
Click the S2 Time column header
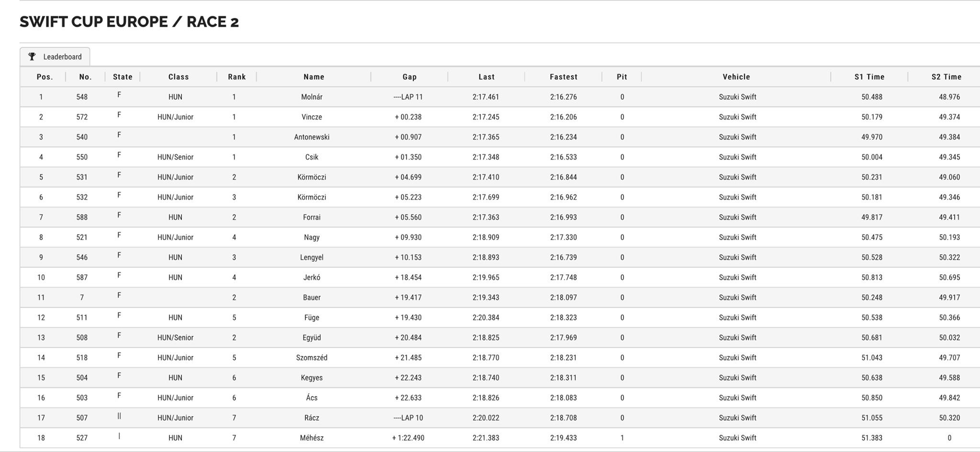tap(947, 77)
